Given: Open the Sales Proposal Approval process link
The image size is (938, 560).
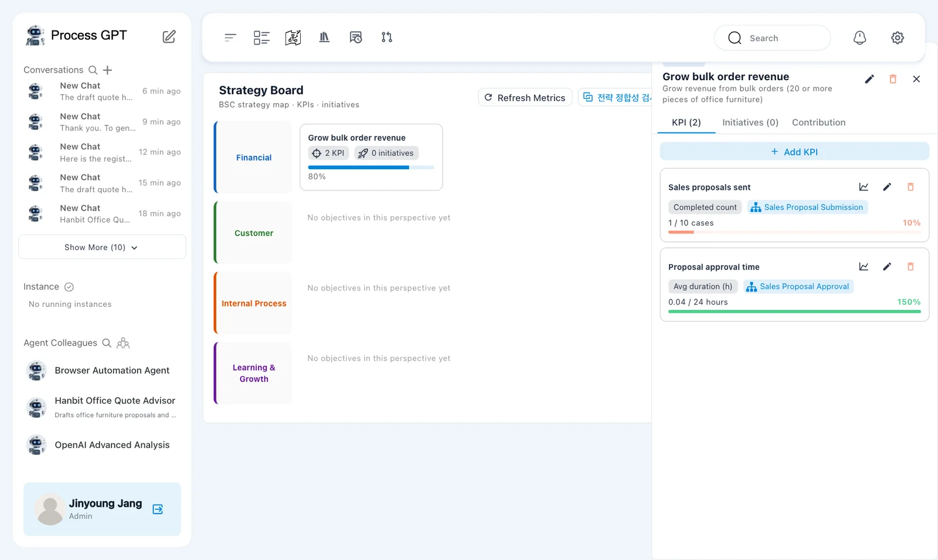Looking at the screenshot, I should (798, 286).
